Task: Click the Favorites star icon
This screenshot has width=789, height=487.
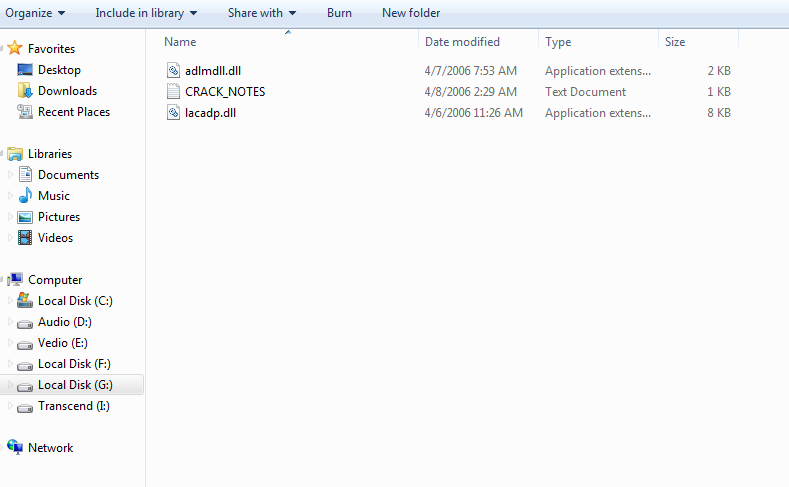Action: click(15, 48)
